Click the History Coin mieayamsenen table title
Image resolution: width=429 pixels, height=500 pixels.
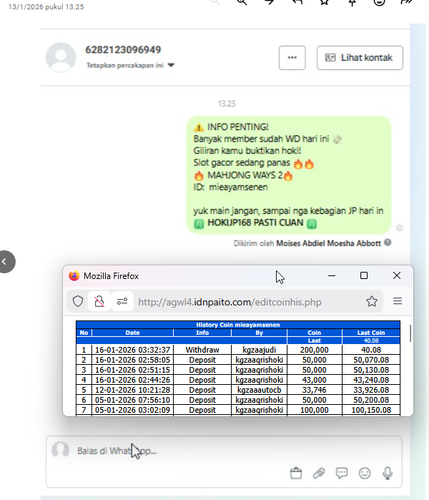[x=238, y=325]
